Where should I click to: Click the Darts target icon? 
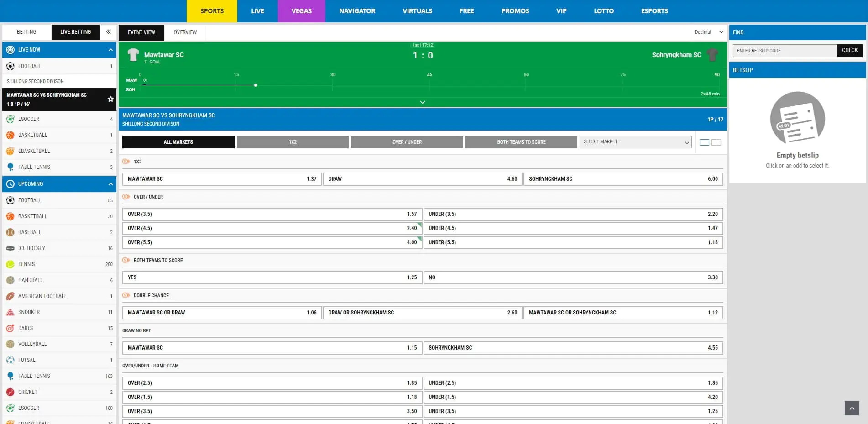[10, 328]
